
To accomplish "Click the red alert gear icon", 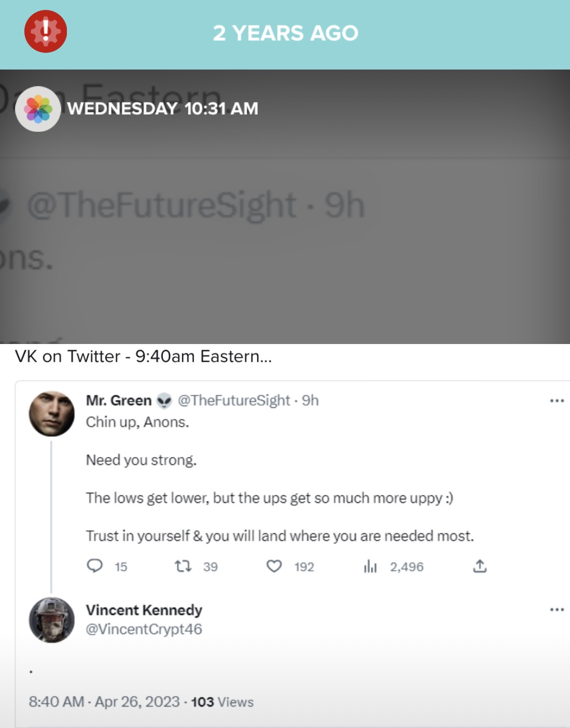I will click(x=46, y=32).
